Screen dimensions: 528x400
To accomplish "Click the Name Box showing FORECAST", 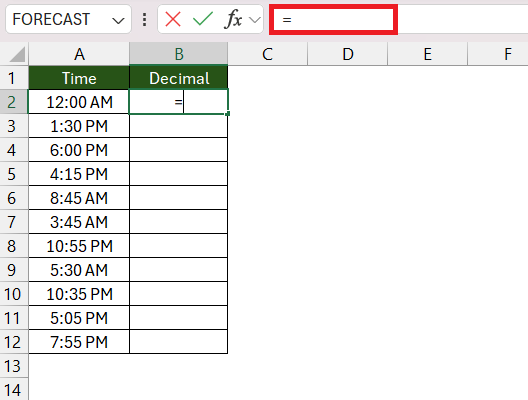I will (x=68, y=19).
